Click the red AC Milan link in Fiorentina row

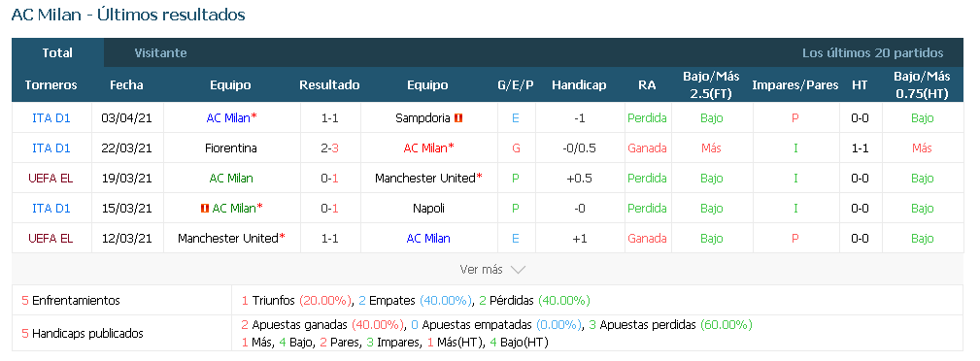tap(425, 148)
